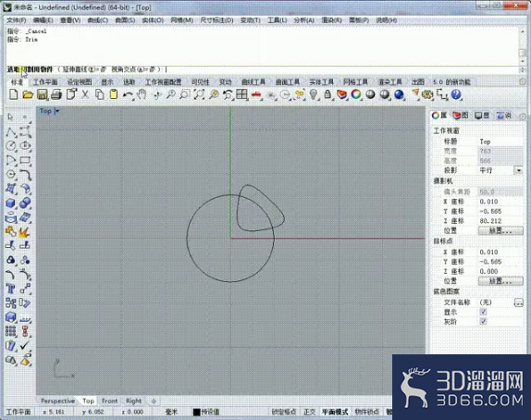
Task: Click the command history scrollbar
Action: 522,45
